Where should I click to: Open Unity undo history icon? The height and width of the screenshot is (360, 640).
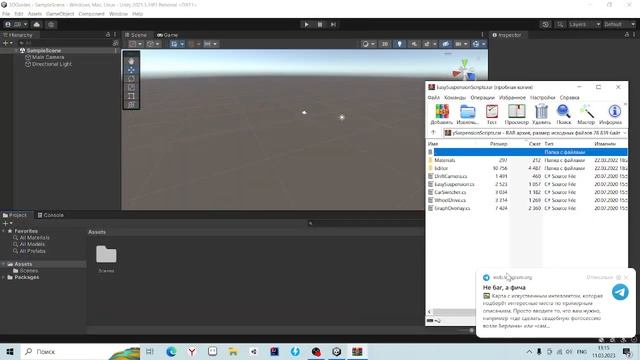(545, 24)
